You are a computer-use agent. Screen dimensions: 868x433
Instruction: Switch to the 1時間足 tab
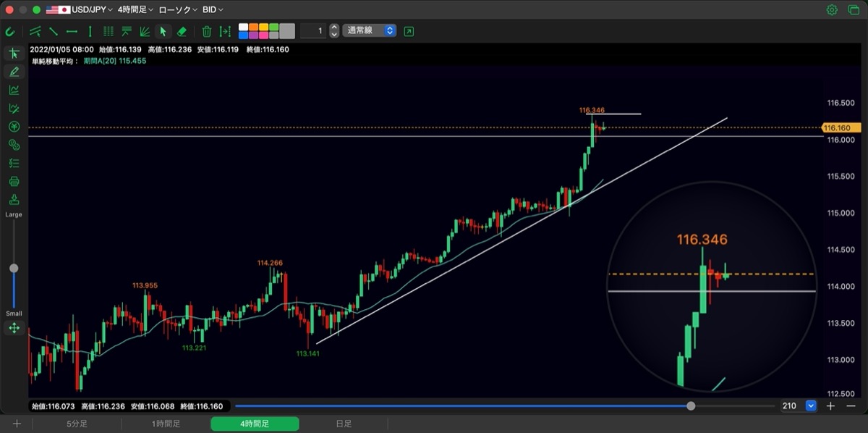coord(166,424)
